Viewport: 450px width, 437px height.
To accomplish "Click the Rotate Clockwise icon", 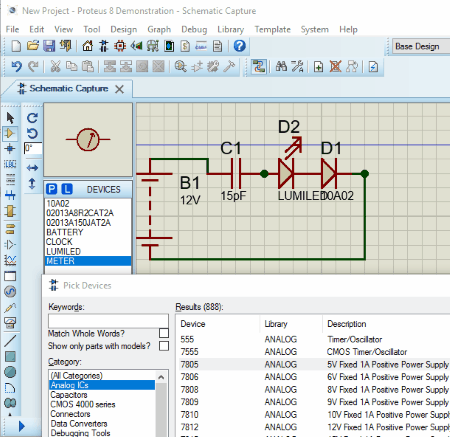I will click(32, 118).
